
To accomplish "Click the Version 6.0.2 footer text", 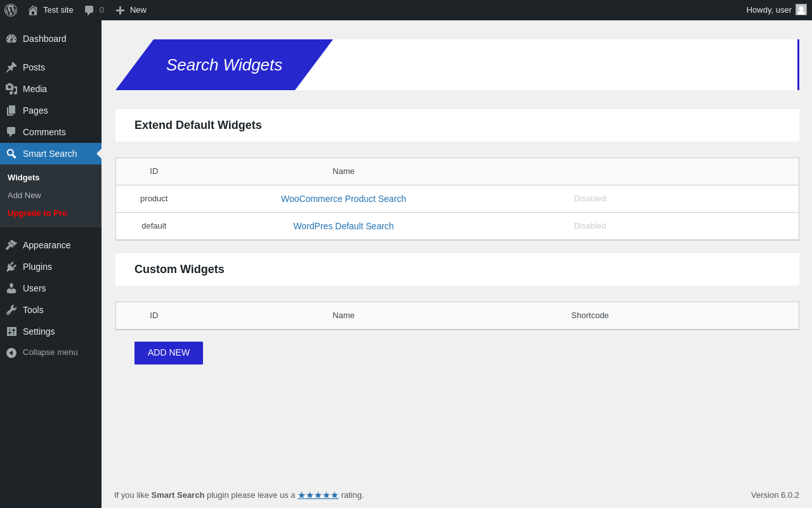I will click(x=775, y=495).
